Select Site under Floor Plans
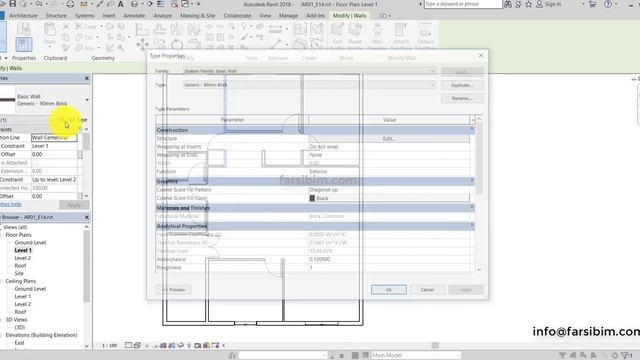Screen dimensions: 640x360 pyautogui.click(x=19, y=273)
